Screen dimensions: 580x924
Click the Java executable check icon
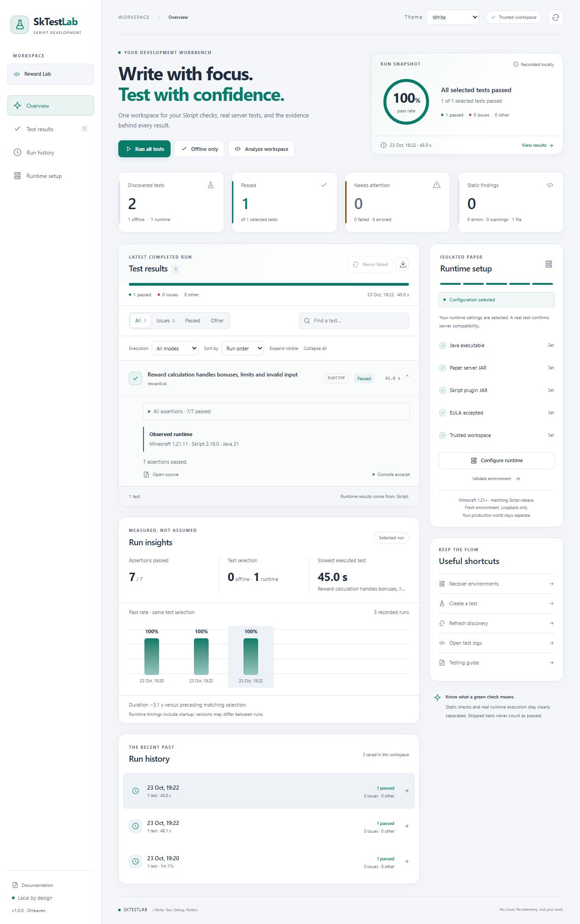[x=442, y=345]
